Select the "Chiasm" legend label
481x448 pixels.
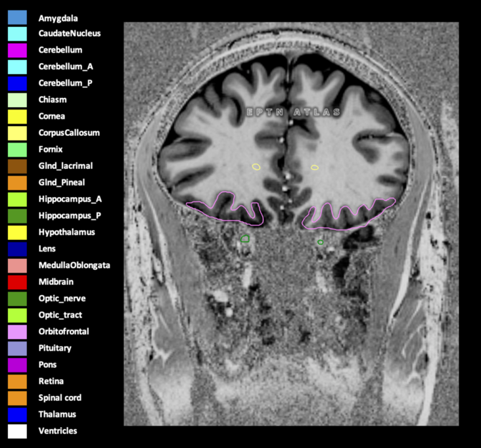(53, 100)
